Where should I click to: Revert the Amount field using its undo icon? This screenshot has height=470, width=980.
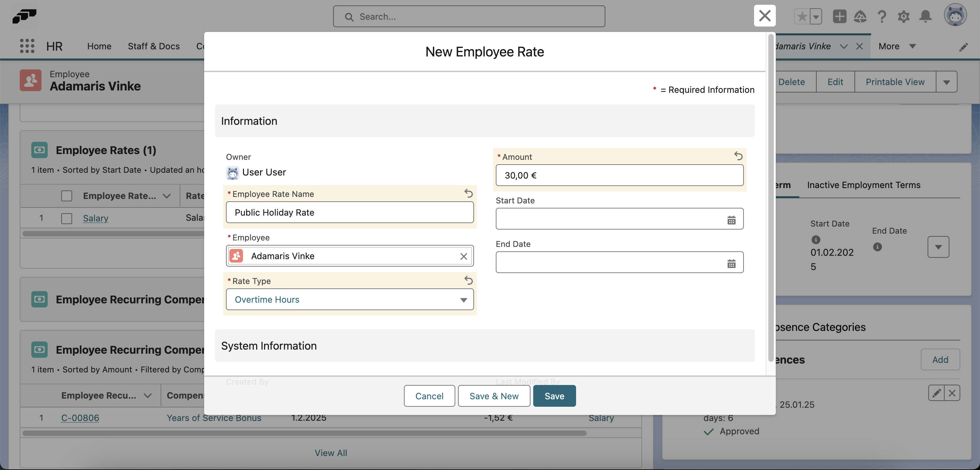[x=738, y=156]
